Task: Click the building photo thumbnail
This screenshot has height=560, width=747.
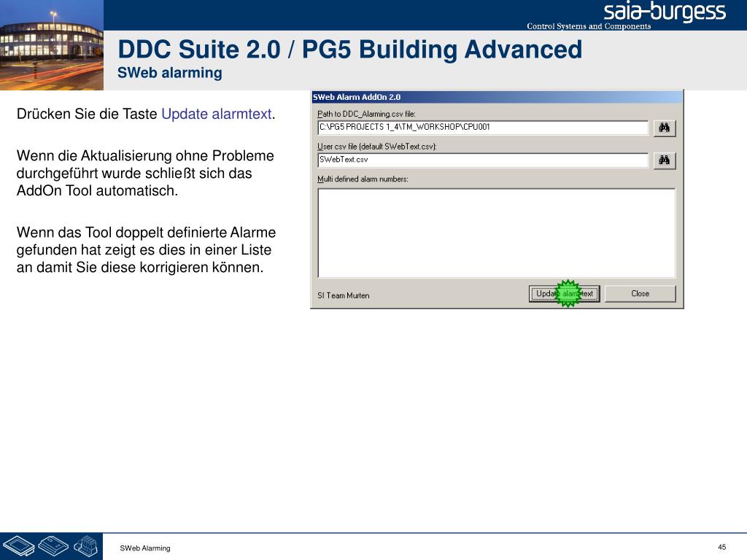Action: pos(52,44)
